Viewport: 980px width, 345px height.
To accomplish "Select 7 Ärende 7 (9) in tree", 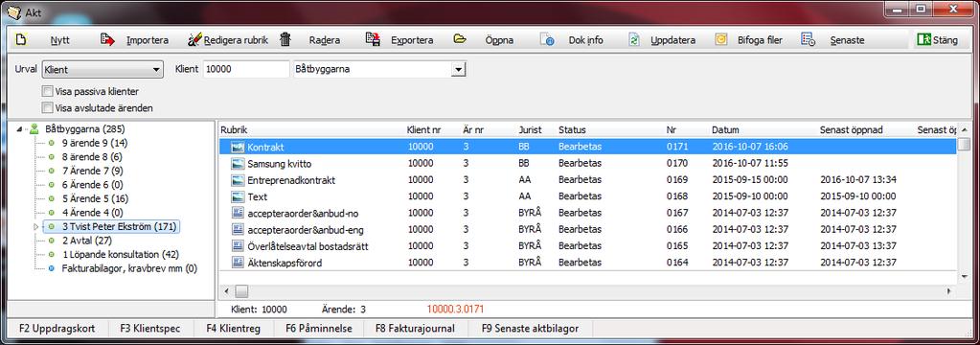I will tap(93, 171).
